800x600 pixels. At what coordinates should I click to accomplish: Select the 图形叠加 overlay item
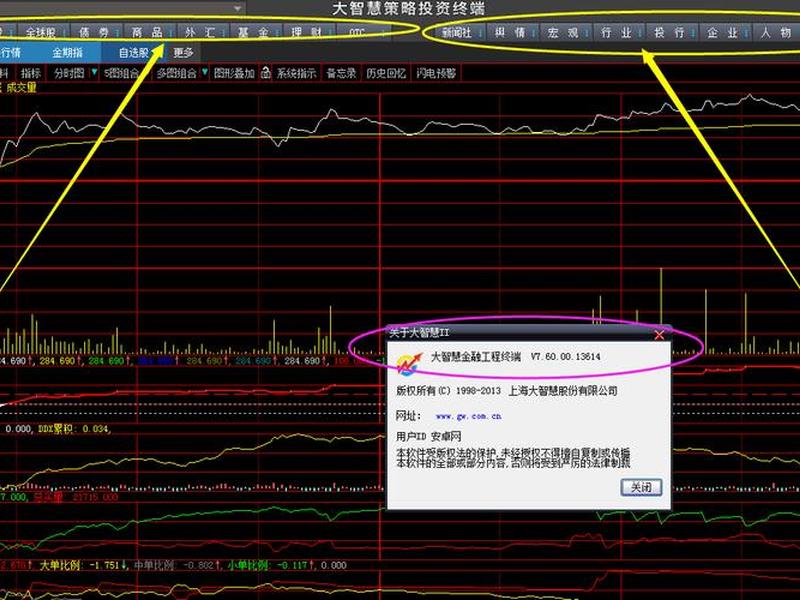coord(234,73)
